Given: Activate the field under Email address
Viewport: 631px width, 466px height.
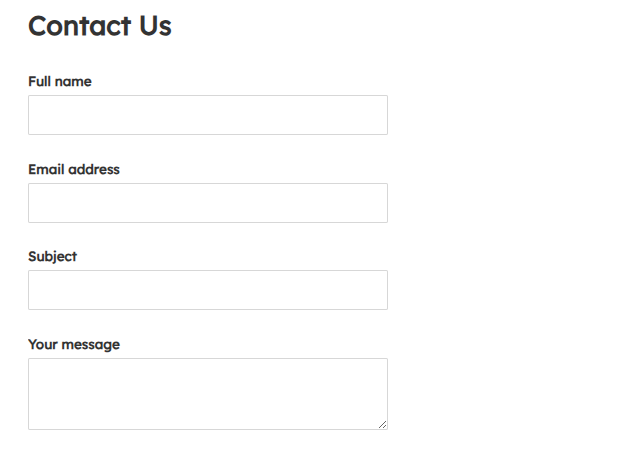Looking at the screenshot, I should pyautogui.click(x=207, y=203).
